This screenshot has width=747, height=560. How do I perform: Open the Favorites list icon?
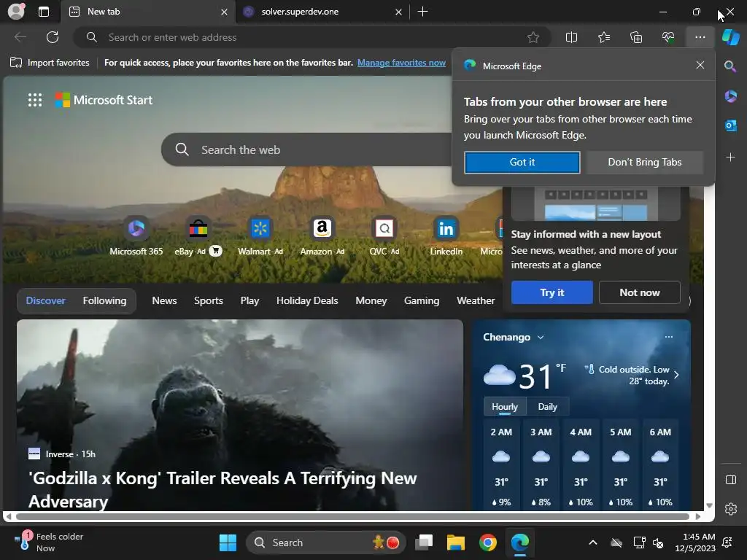[x=603, y=37]
